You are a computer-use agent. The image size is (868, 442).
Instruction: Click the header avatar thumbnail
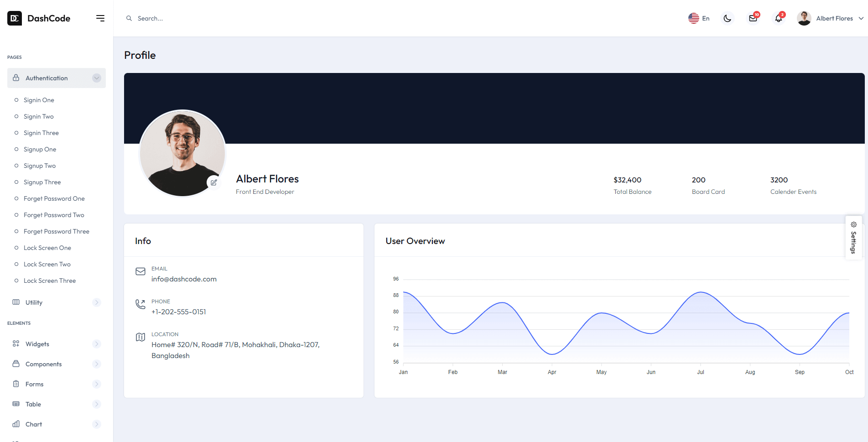(x=804, y=18)
